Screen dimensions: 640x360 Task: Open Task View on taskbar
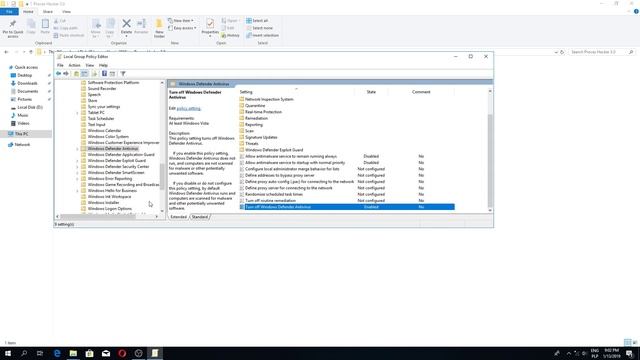coord(40,353)
